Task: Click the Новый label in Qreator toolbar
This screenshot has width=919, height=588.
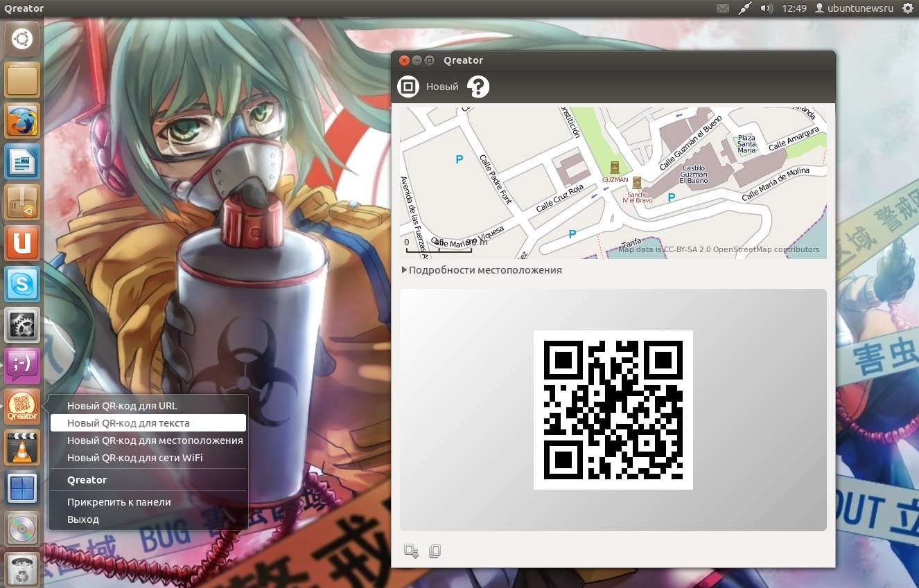Action: tap(442, 87)
